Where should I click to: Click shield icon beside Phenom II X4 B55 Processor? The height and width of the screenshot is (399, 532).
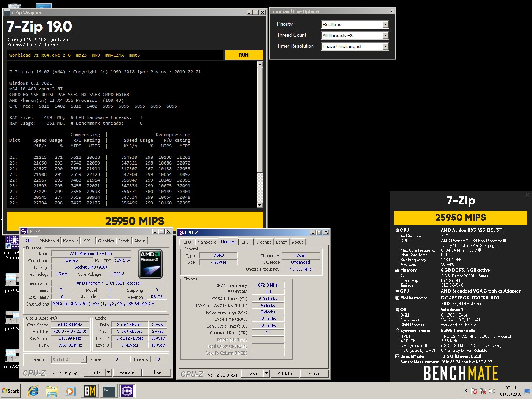click(x=505, y=241)
